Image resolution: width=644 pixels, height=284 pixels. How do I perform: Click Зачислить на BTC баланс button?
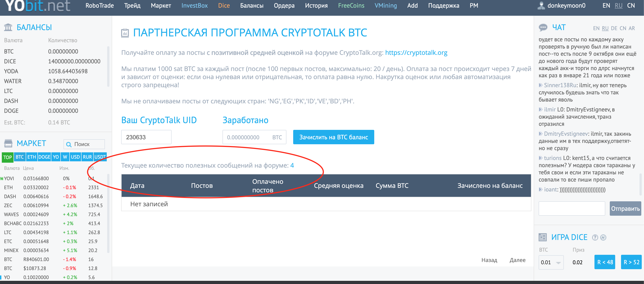click(333, 137)
